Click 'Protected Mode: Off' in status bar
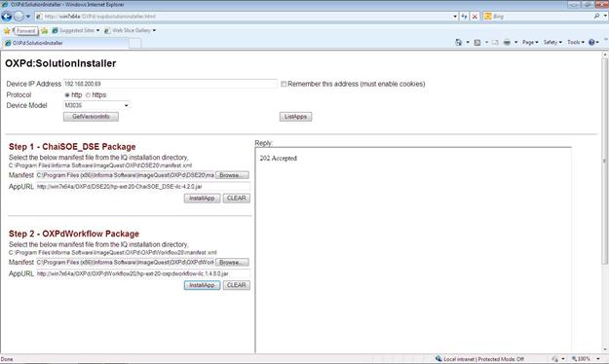 pos(501,359)
